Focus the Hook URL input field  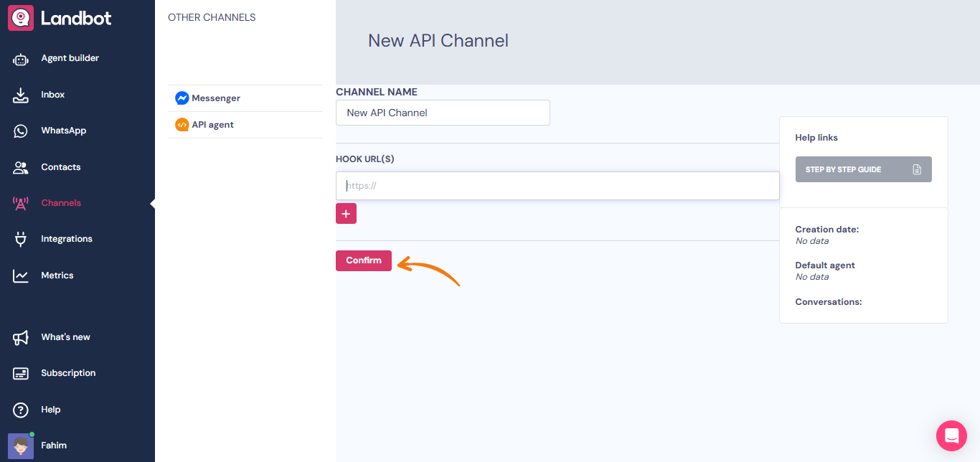point(557,186)
